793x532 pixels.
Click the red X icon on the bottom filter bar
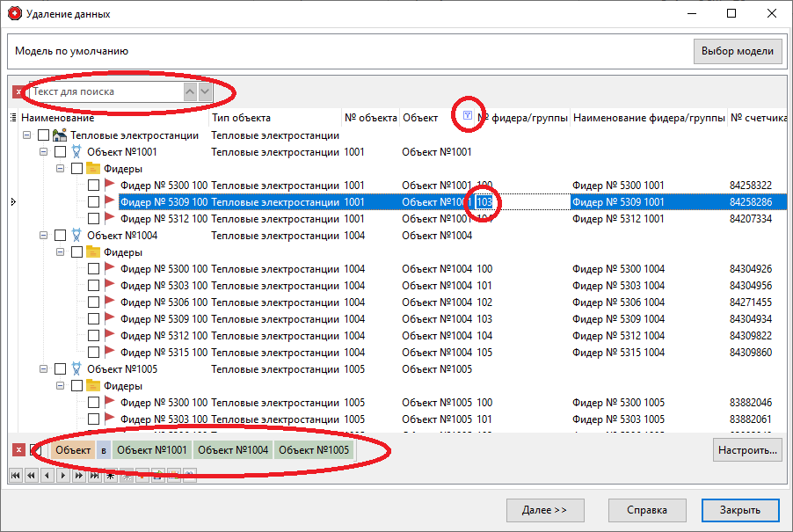click(x=18, y=449)
